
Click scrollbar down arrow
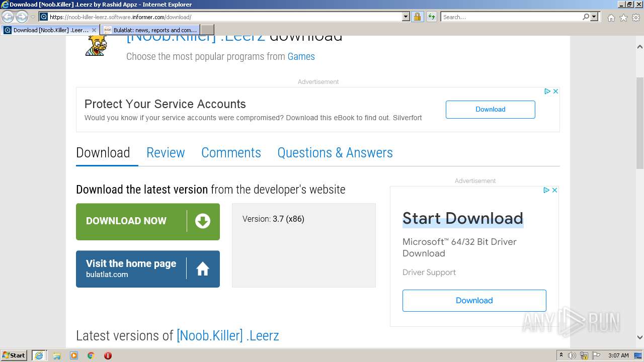click(640, 337)
